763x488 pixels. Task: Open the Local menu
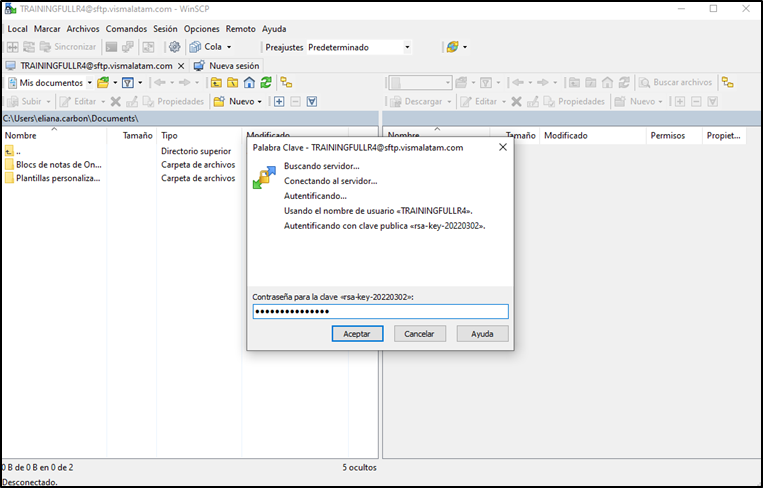click(17, 29)
